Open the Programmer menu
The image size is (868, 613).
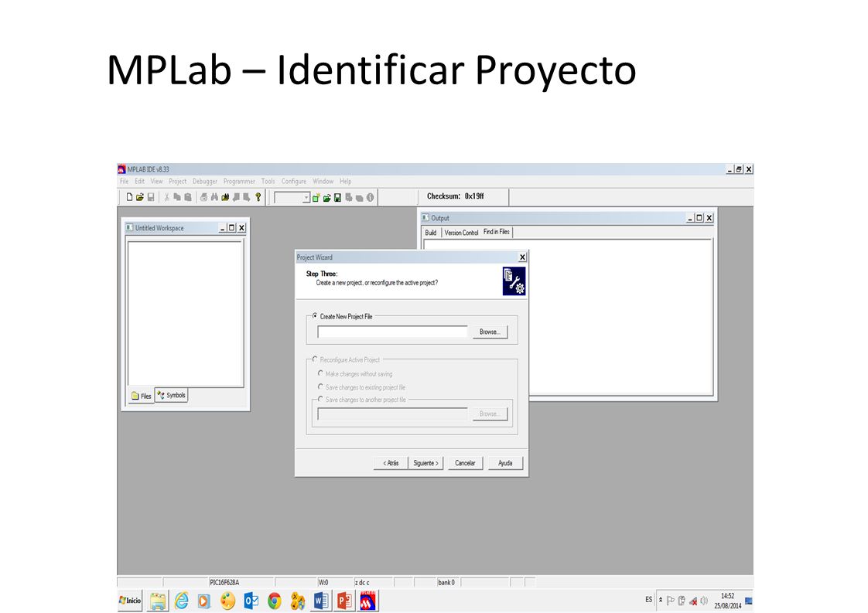click(239, 182)
